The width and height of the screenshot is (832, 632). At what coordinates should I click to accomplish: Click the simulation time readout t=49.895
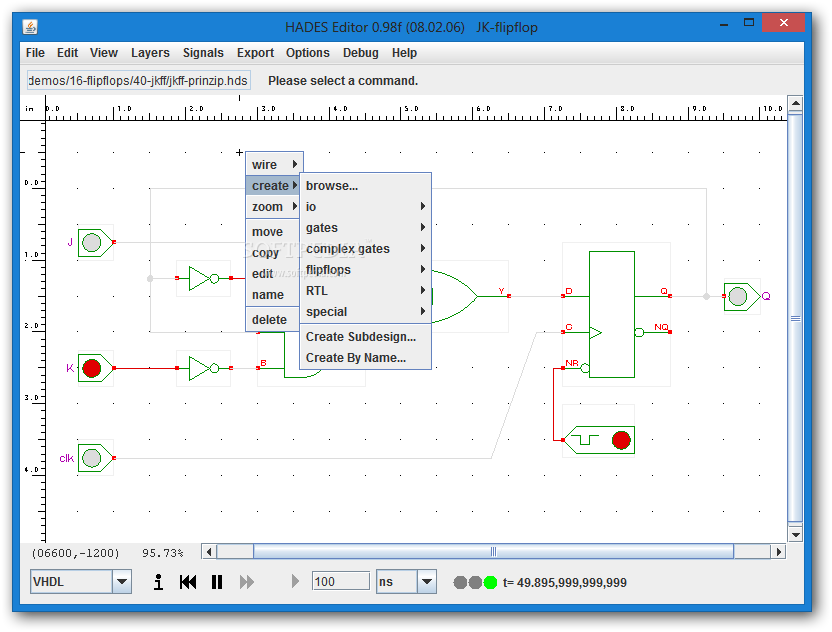point(565,583)
